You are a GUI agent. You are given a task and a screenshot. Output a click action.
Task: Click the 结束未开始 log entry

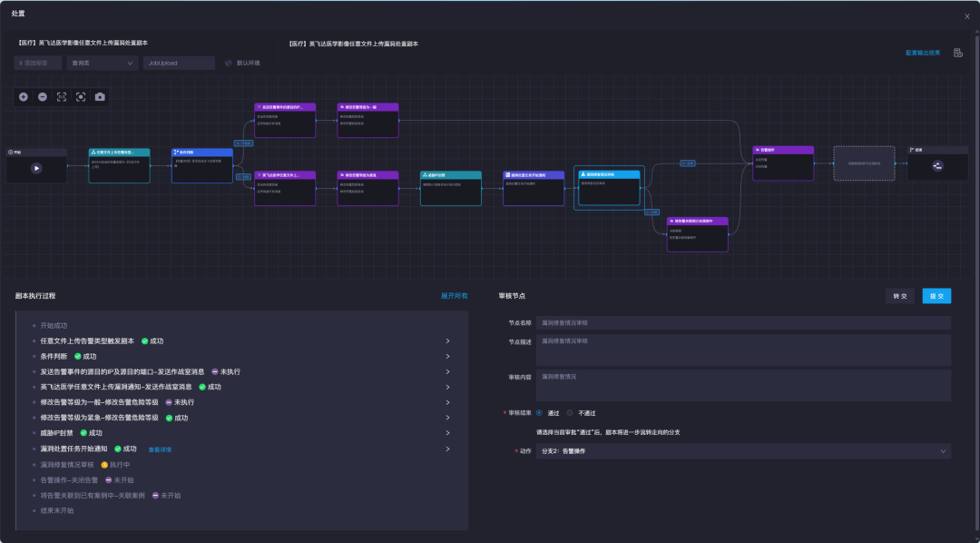pos(57,510)
